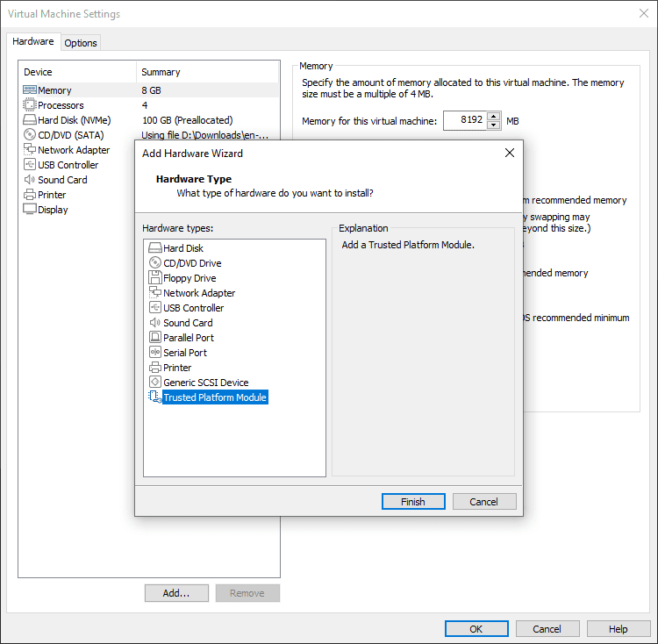This screenshot has width=658, height=644.
Task: Click the wizard's Printer icon
Action: (155, 367)
